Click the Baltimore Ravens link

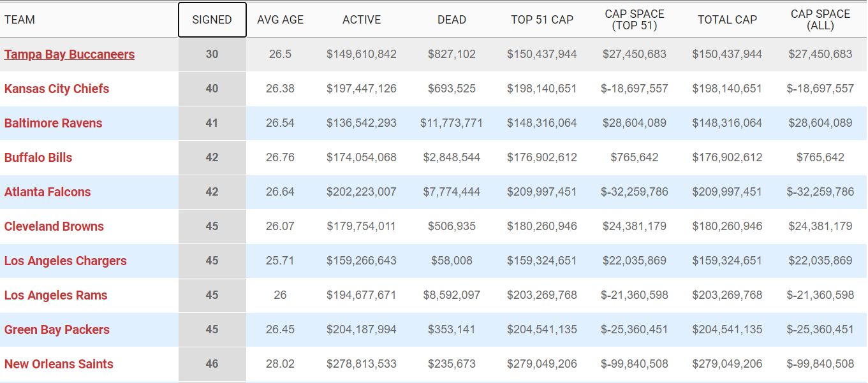click(x=54, y=123)
